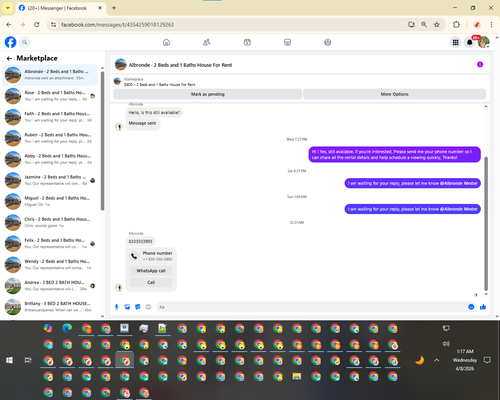Open the Facebook menu grid icon
Screen dimensions: 500x400
click(455, 42)
